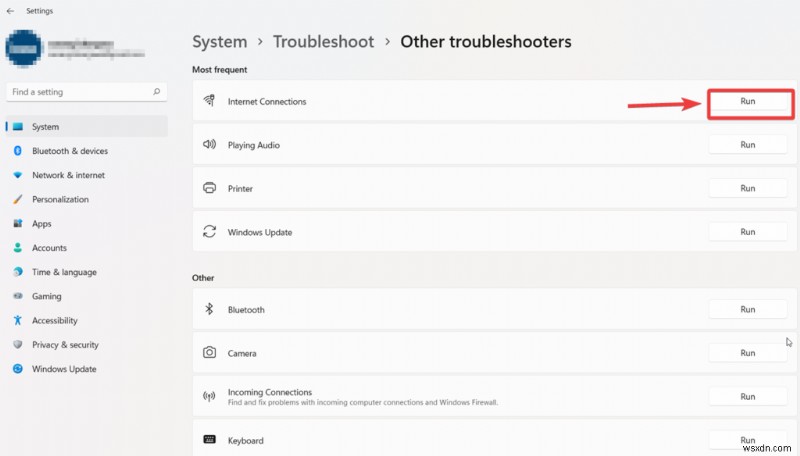
Task: Focus the Find a setting search box
Action: (78, 92)
